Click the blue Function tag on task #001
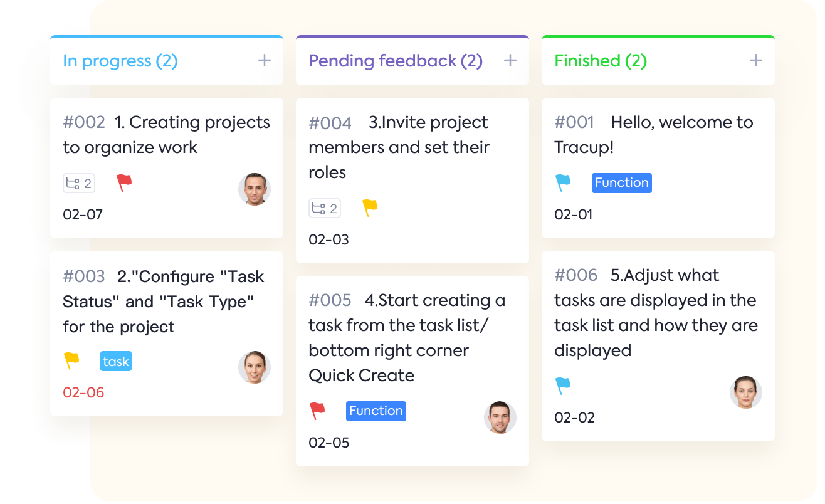Screen dimensions: 825x504 [621, 183]
